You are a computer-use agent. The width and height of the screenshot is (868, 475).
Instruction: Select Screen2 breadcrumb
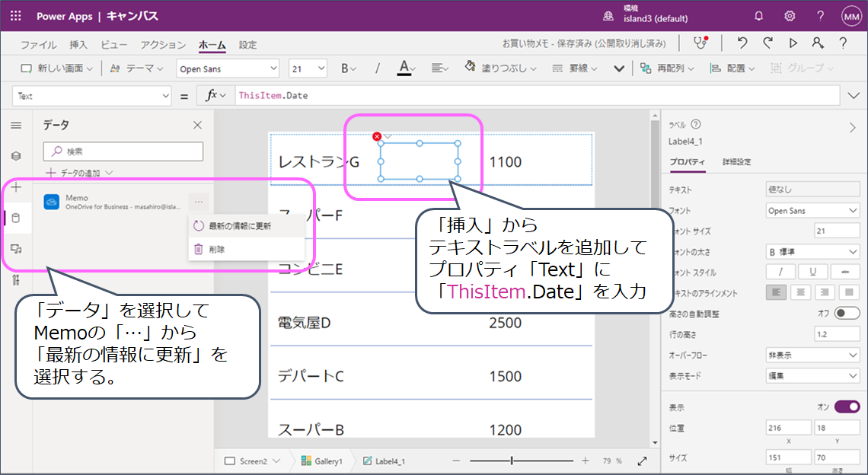[x=253, y=461]
